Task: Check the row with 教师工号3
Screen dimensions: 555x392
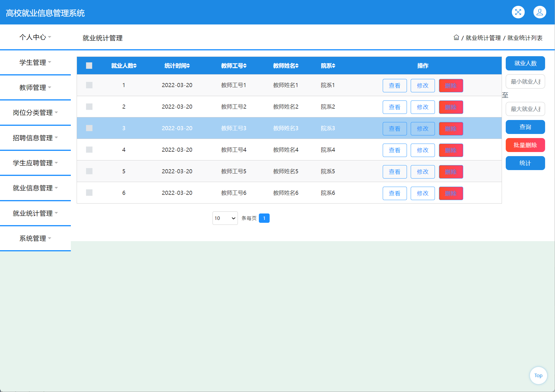Action: click(x=89, y=128)
